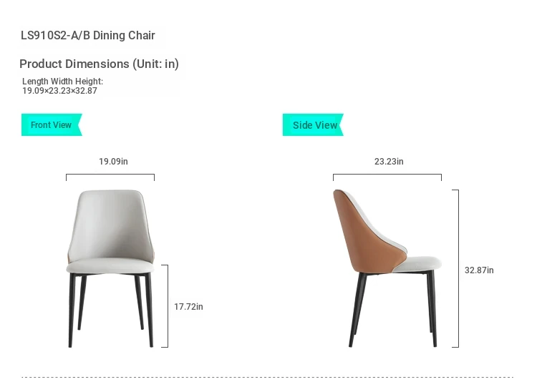Viewport: 537px width, 392px height.
Task: Click the 19.09×23.23×32.87 dimensions value
Action: click(59, 91)
